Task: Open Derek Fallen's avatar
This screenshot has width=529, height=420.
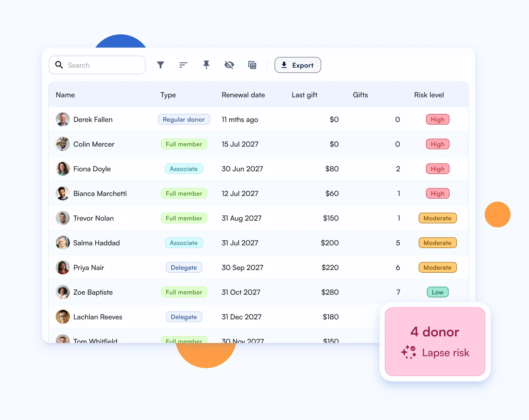Action: pos(63,119)
